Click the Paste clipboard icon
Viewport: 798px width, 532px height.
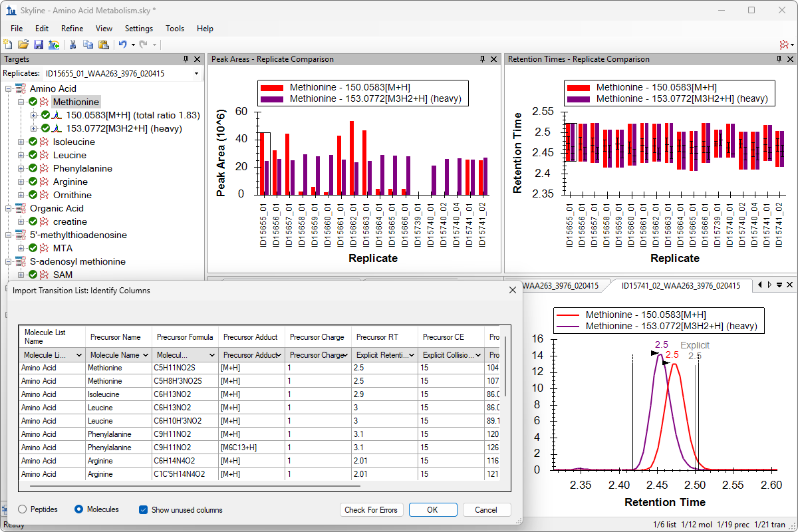coord(103,45)
